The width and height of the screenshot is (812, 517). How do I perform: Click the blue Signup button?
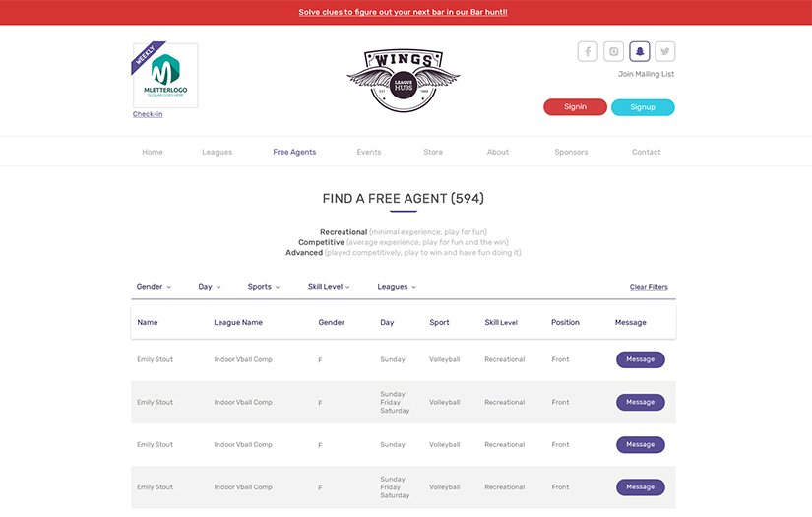(x=643, y=107)
